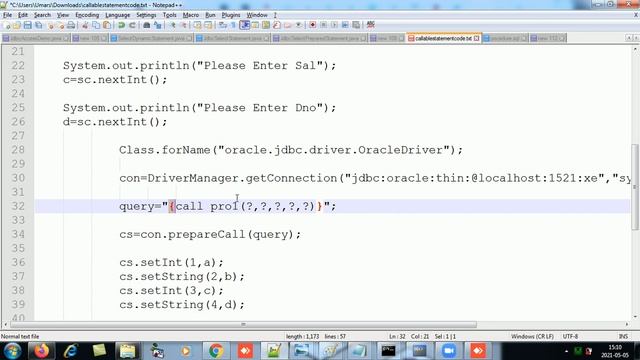Click the Paste toolbar icon
The width and height of the screenshot is (640, 360).
click(107, 25)
